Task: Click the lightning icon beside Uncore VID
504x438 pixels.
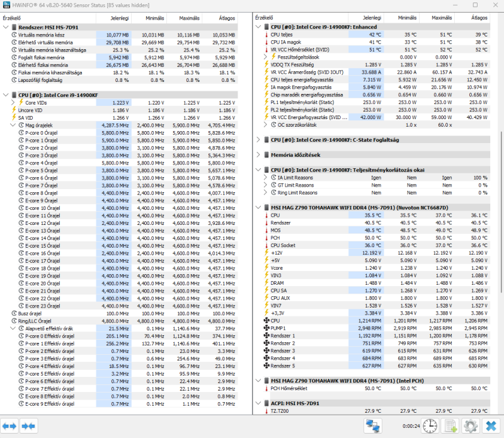Action: coord(14,110)
